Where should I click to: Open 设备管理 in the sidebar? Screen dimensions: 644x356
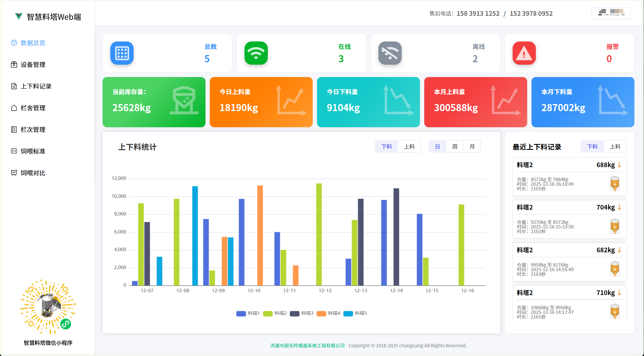33,65
